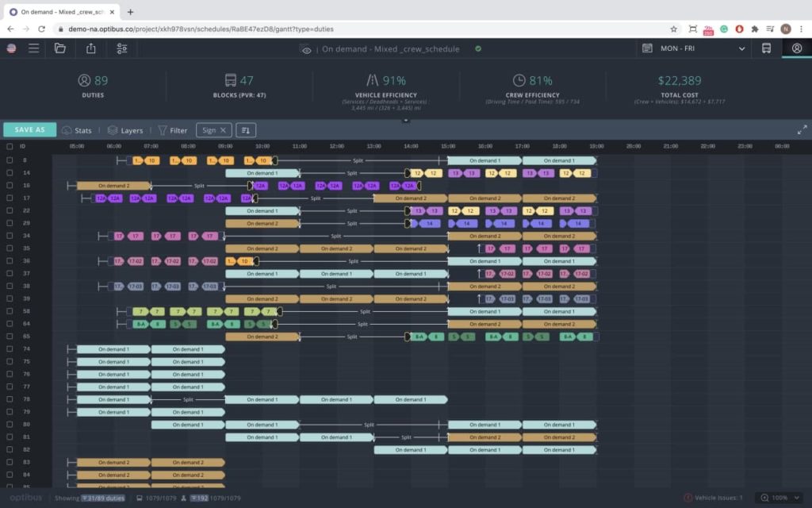Screen dimensions: 812x508
Task: Click the US flag language icon
Action: [11, 48]
